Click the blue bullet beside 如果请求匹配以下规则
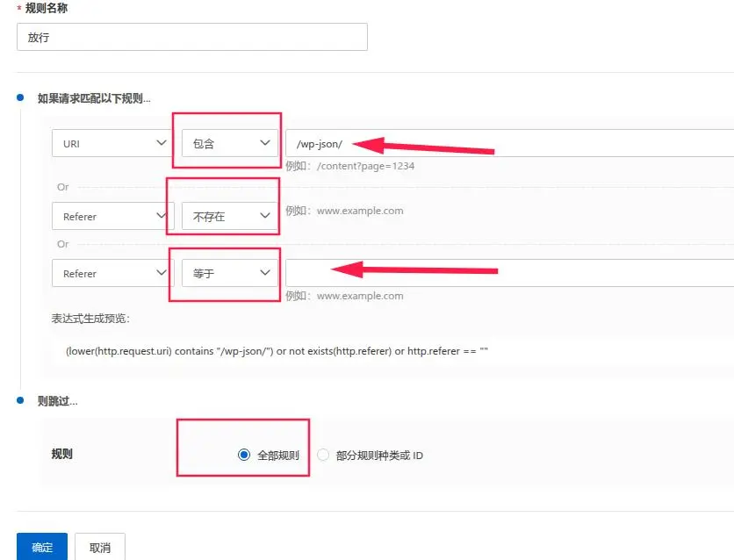Image resolution: width=734 pixels, height=560 pixels. click(19, 98)
